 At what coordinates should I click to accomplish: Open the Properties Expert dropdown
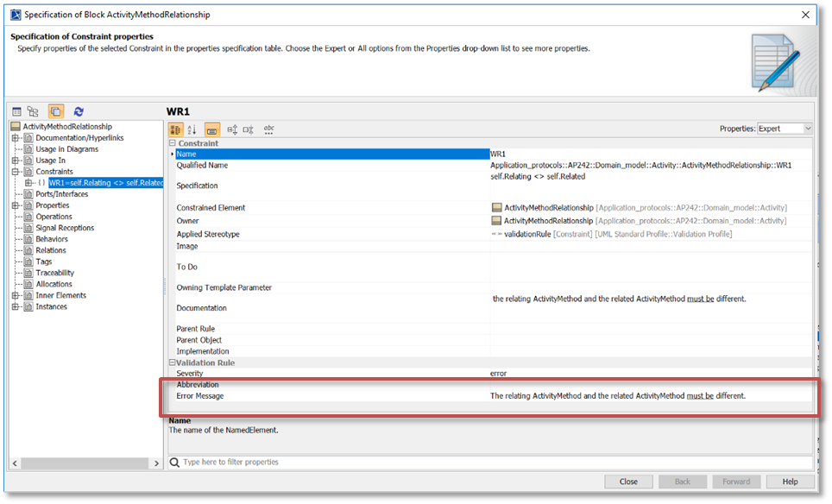[784, 129]
